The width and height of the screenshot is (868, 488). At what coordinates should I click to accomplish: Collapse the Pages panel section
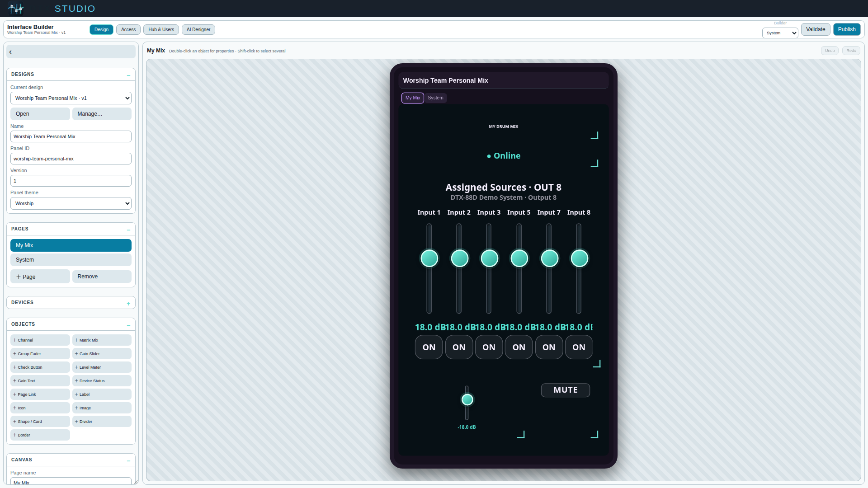(x=128, y=229)
